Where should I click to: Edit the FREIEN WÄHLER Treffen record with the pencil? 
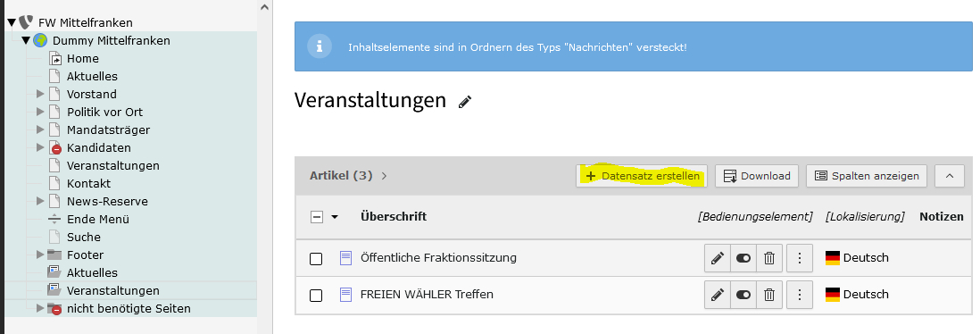coord(718,295)
